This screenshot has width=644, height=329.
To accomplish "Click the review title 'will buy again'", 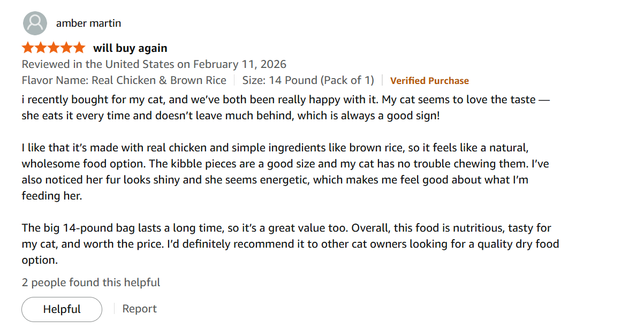I will [x=130, y=48].
